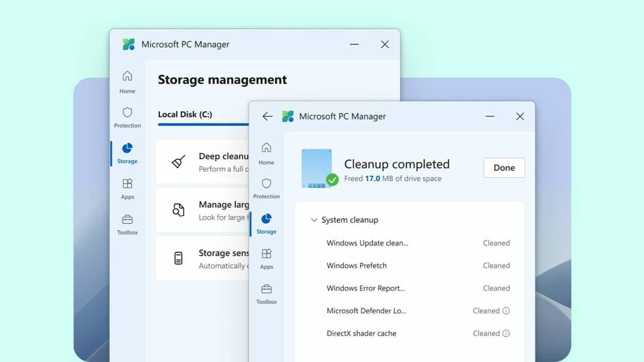Viewport: 644px width, 362px height.
Task: Select the Home icon in the back window sidebar
Action: [x=127, y=76]
